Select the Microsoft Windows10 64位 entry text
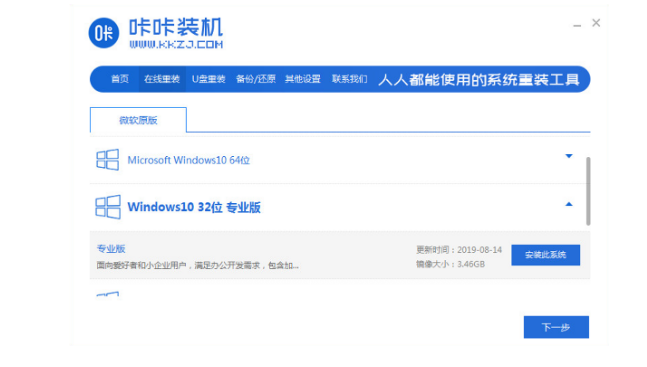The image size is (647, 367). [189, 160]
